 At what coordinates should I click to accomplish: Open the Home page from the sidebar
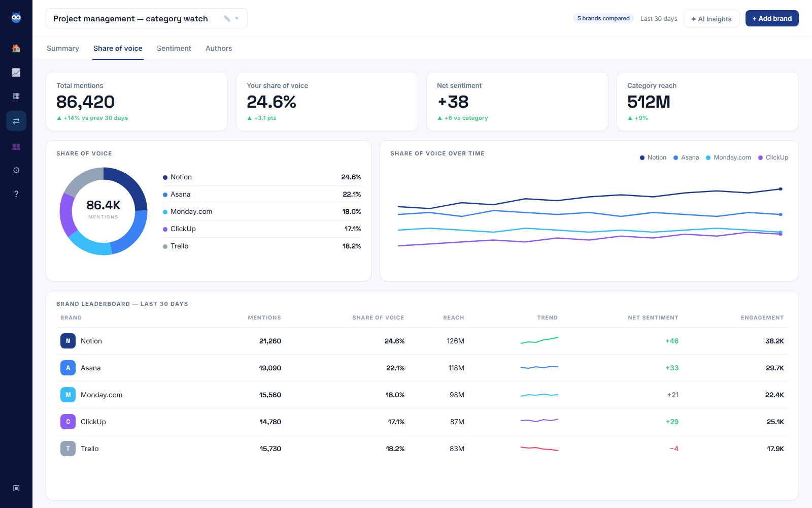tap(16, 48)
